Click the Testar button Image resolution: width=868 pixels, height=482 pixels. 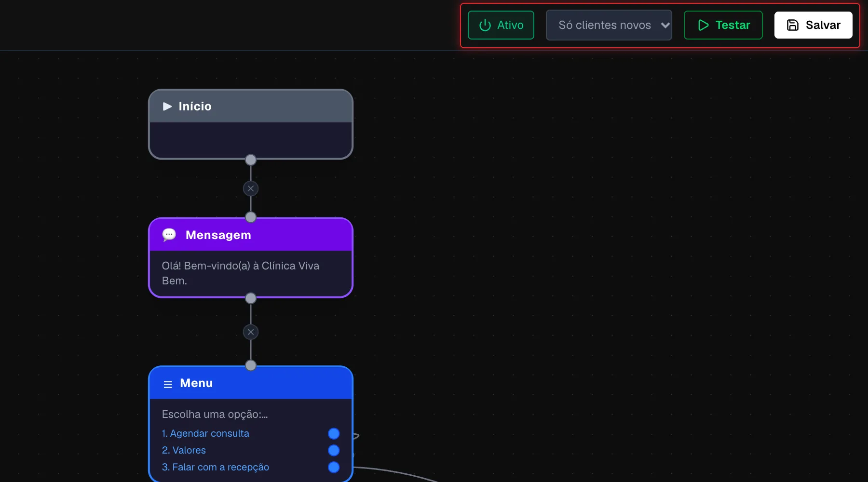723,25
